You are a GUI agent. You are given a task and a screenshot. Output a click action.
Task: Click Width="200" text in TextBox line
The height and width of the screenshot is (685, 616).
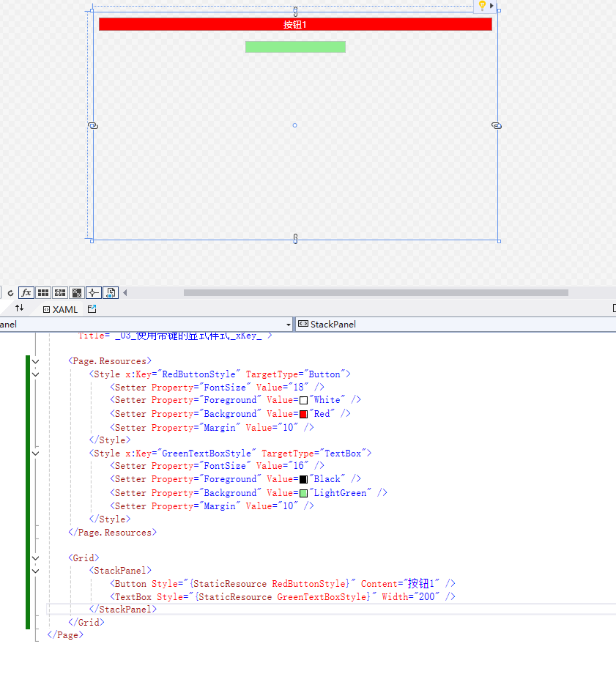pyautogui.click(x=411, y=597)
